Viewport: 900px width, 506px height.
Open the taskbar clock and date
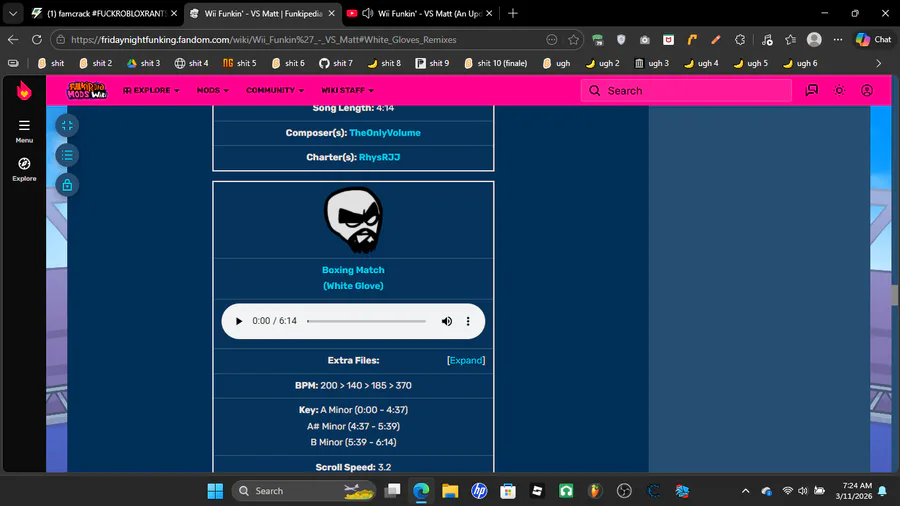point(854,491)
